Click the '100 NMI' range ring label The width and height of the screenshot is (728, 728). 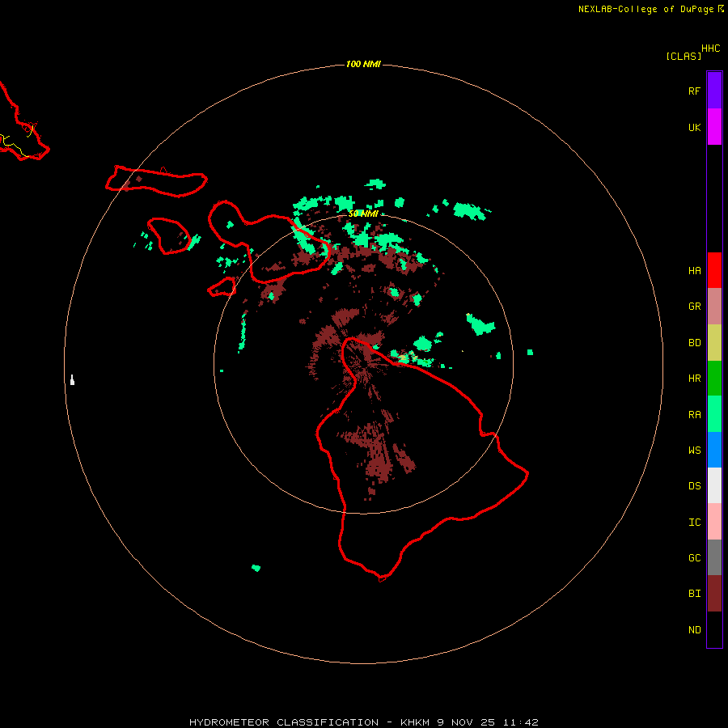[363, 64]
